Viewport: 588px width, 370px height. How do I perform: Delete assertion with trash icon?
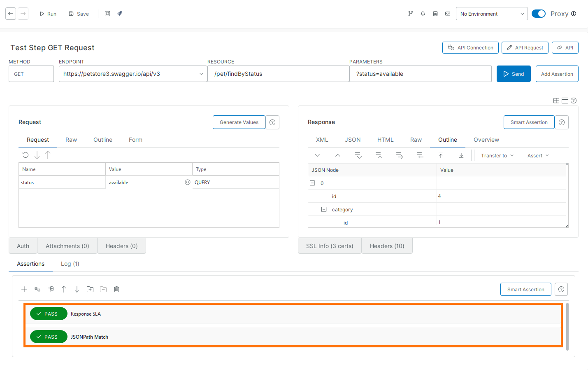(116, 289)
